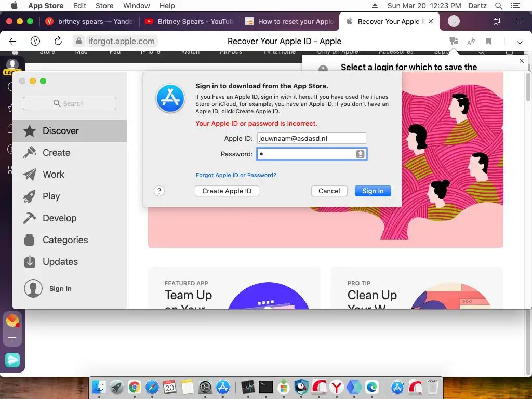
Task: Open Terminal from the Dock
Action: pyautogui.click(x=265, y=387)
